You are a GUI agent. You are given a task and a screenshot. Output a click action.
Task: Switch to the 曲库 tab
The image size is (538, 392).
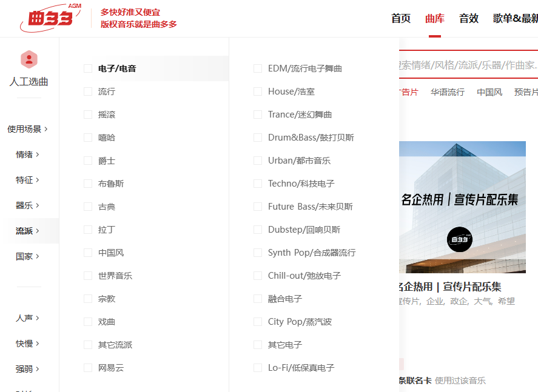(435, 19)
